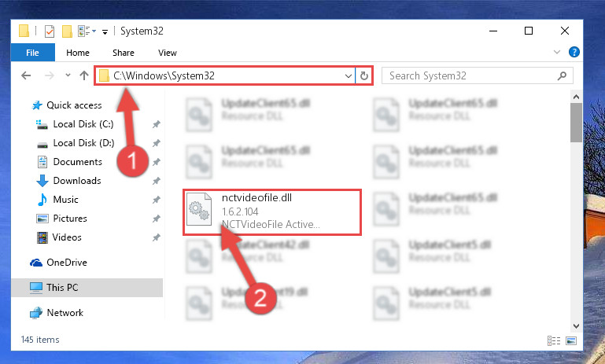Screen dimensions: 605x364
Task: Toggle pin for Local Disk (C:)
Action: [x=156, y=124]
